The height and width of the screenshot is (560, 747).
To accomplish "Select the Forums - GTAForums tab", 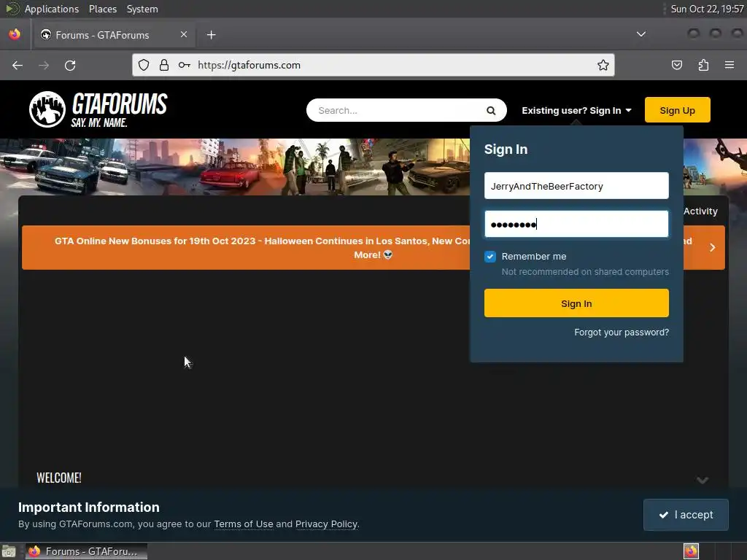I will 113,35.
